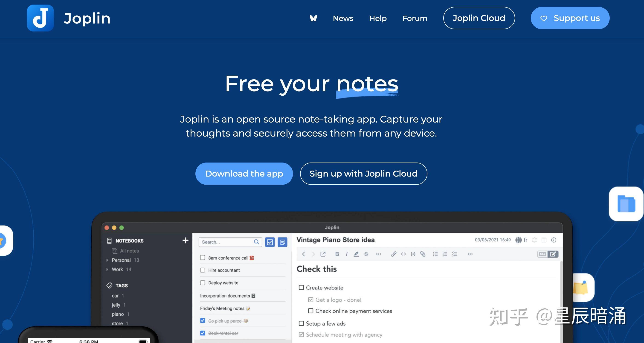The width and height of the screenshot is (644, 343).
Task: Open second ellipsis toolbar overflow menu
Action: pyautogui.click(x=470, y=254)
